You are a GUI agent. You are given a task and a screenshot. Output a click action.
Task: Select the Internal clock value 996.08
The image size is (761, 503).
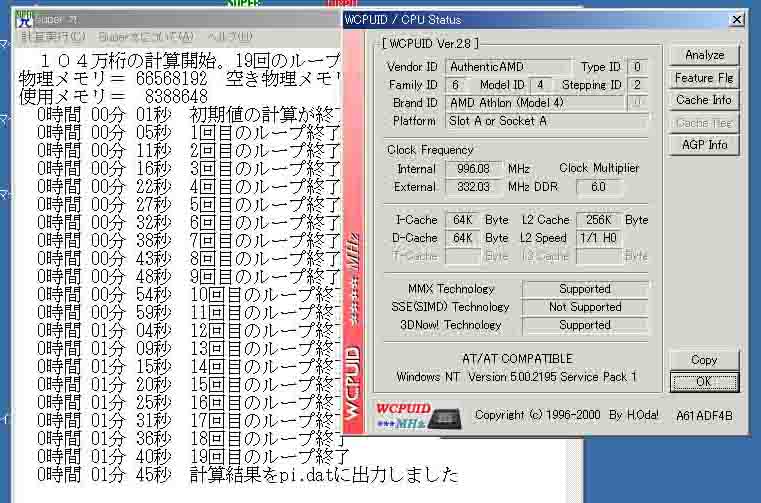[473, 169]
